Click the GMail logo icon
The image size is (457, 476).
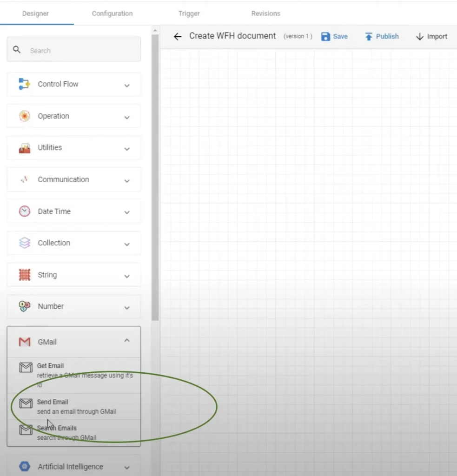[24, 342]
